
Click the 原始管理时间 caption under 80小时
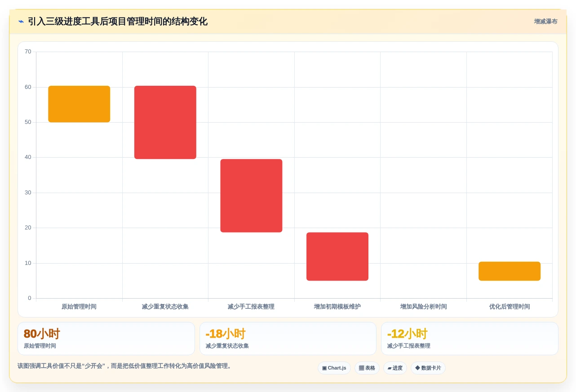pos(40,346)
